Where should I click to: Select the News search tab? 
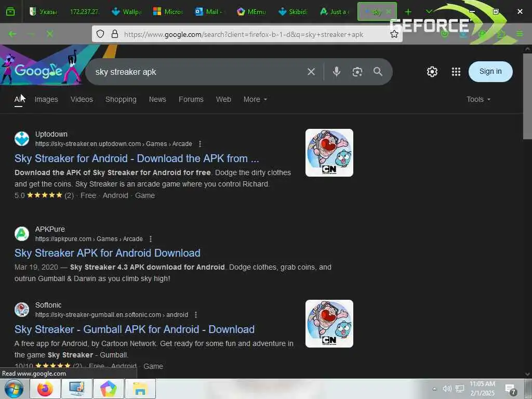pos(157,99)
